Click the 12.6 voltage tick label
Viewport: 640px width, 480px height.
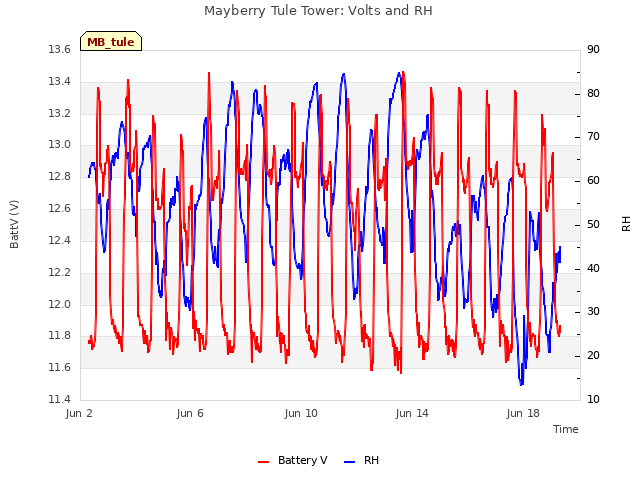pos(60,209)
